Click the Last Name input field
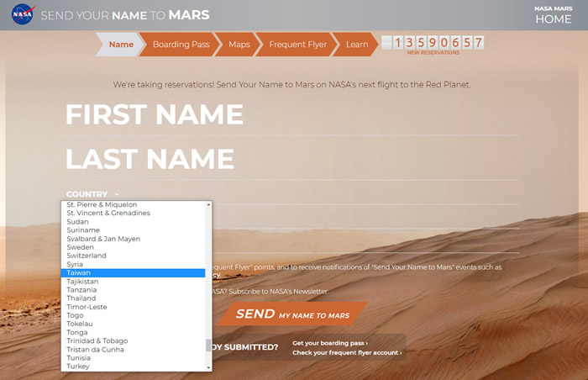Viewport: 588px width, 380px height. tap(292, 159)
